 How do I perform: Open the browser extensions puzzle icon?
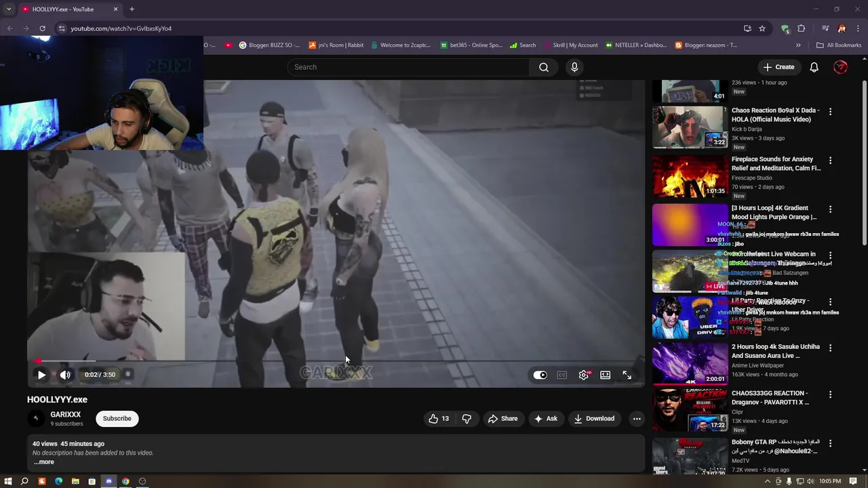click(802, 28)
